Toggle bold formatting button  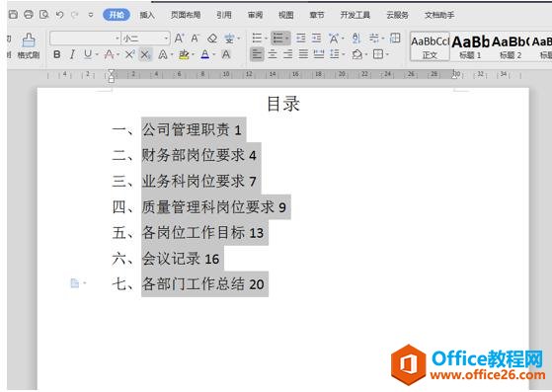(56, 54)
